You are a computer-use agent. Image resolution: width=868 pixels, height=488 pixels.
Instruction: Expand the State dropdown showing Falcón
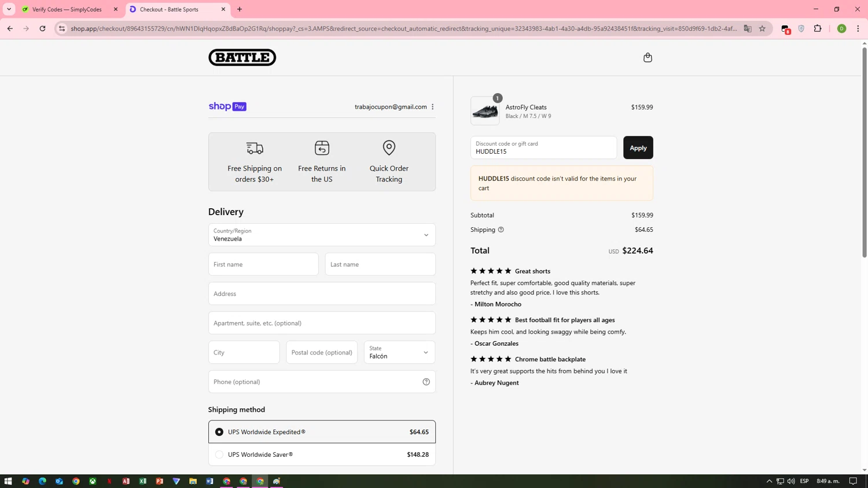(x=399, y=352)
